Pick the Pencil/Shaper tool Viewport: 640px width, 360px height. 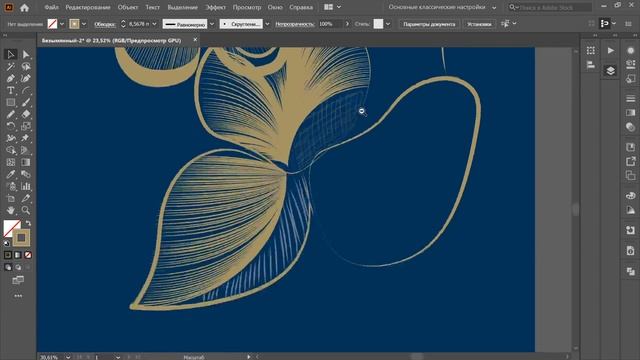11,114
